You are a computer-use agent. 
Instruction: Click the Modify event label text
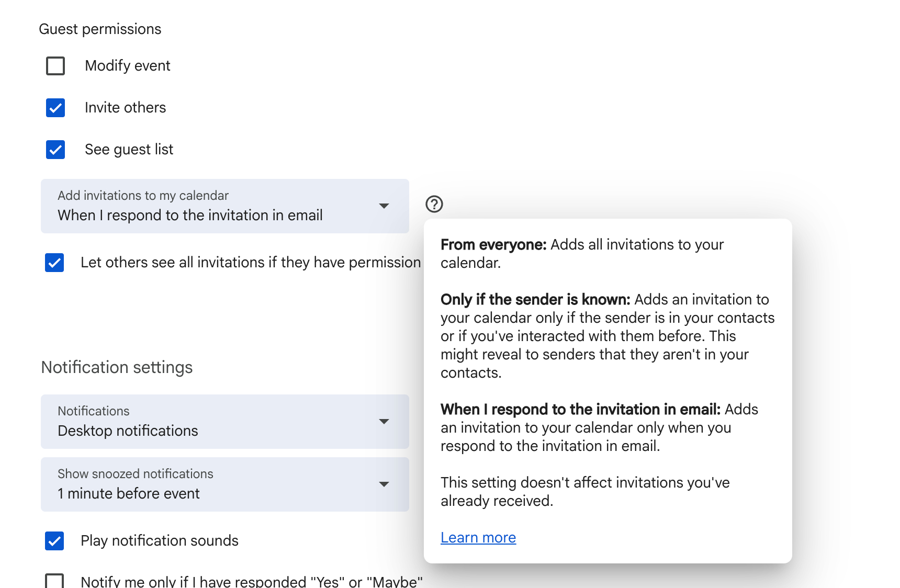click(128, 66)
